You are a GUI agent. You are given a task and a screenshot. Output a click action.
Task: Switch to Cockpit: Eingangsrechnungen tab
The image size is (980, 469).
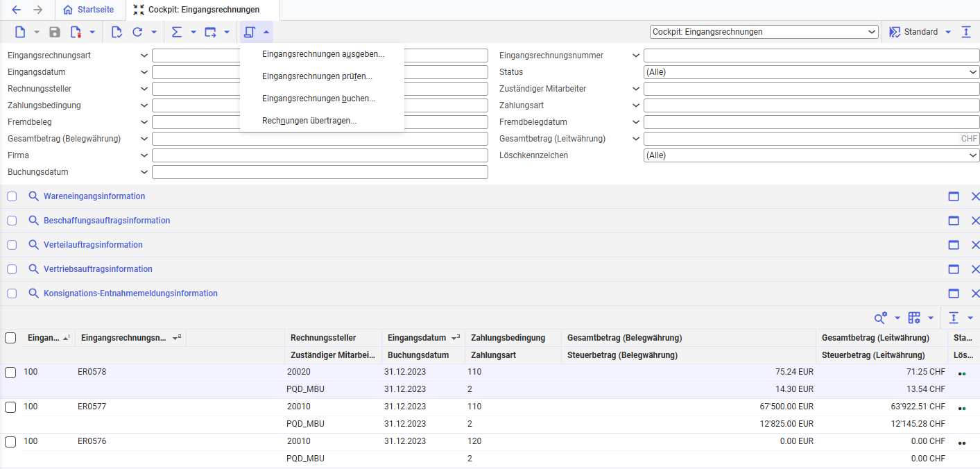pos(196,10)
